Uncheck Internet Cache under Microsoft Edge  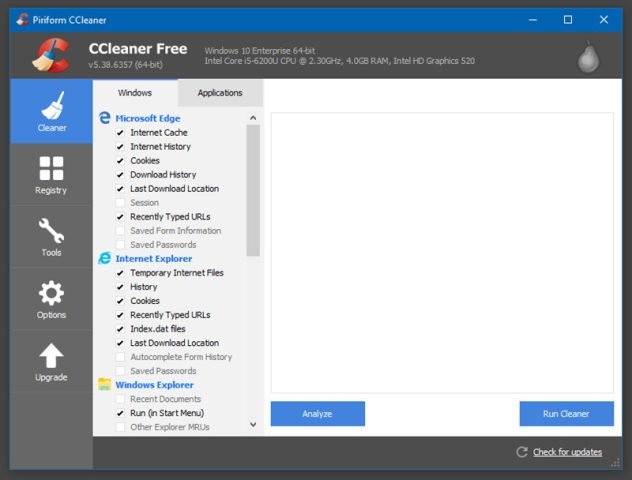click(121, 133)
